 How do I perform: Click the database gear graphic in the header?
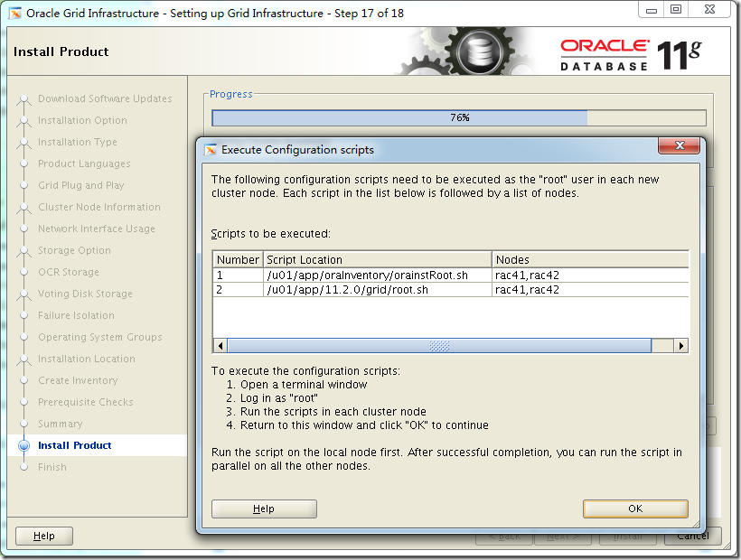click(479, 51)
